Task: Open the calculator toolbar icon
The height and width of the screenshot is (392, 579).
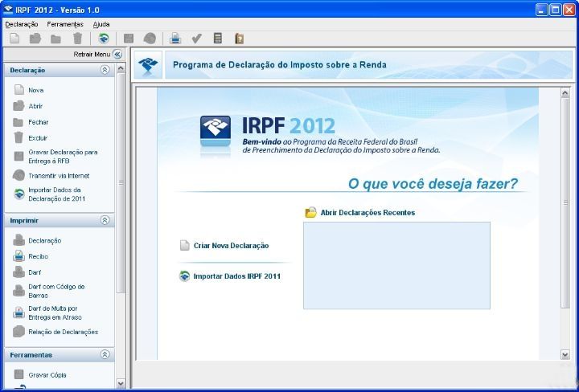Action: pyautogui.click(x=218, y=39)
